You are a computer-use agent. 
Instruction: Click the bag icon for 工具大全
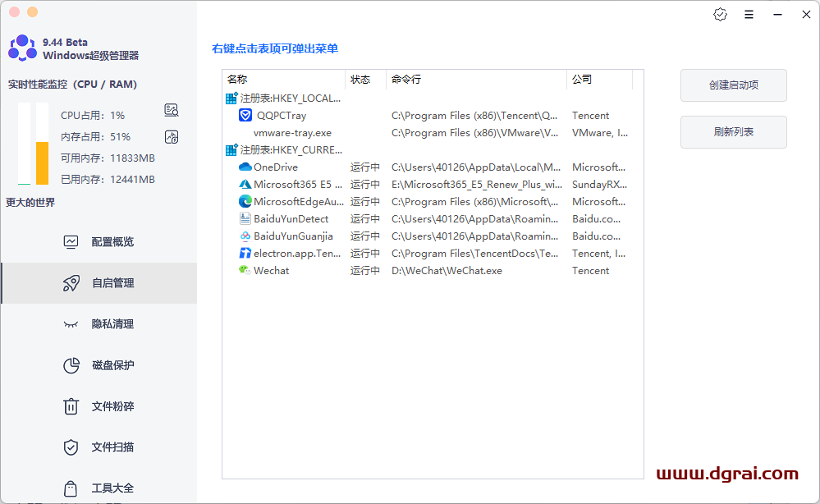(x=71, y=488)
